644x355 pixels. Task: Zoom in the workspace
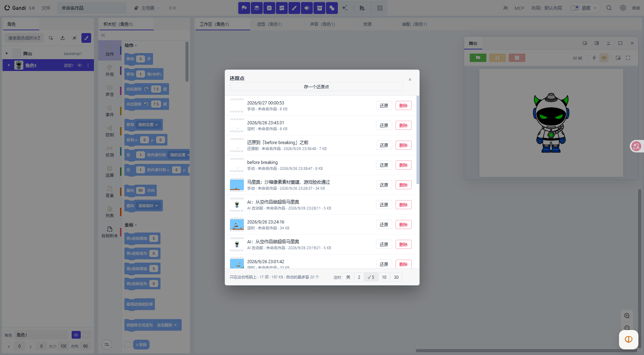pyautogui.click(x=627, y=316)
